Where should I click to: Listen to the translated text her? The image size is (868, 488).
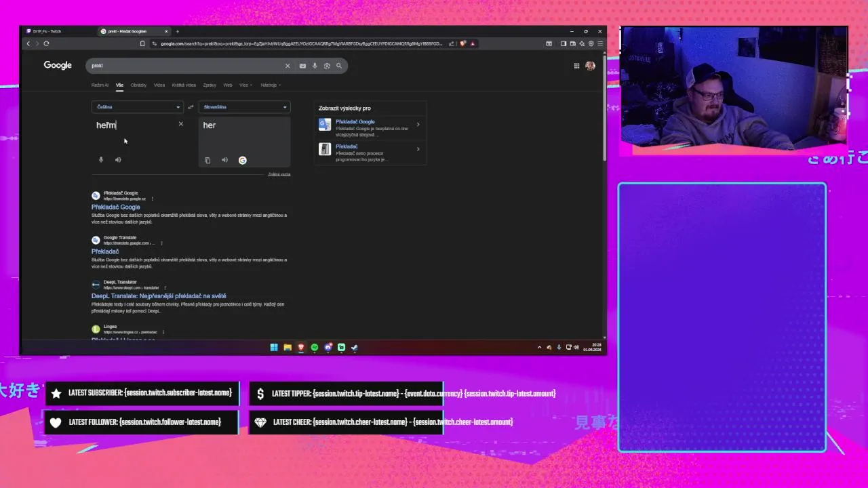(x=224, y=161)
